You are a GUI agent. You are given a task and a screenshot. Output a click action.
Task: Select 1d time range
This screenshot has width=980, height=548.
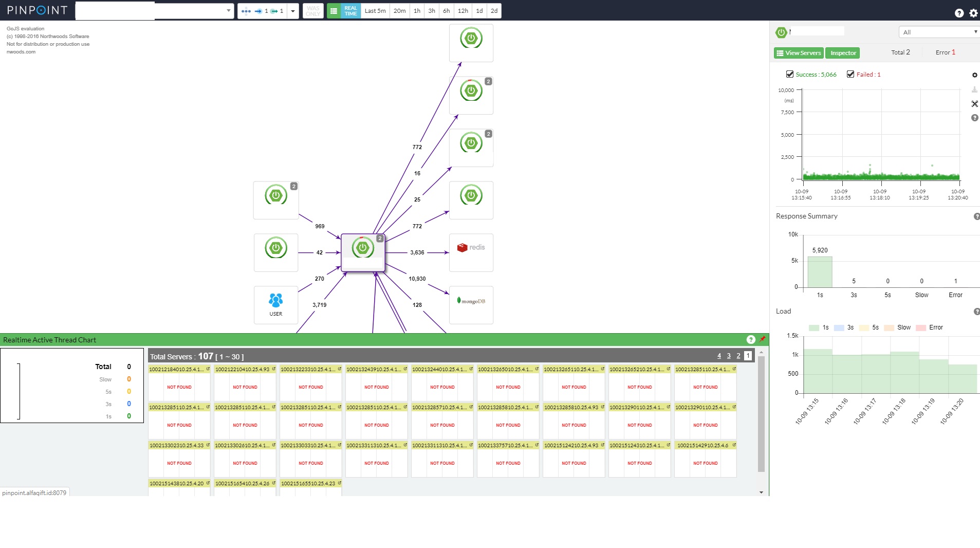pyautogui.click(x=479, y=11)
